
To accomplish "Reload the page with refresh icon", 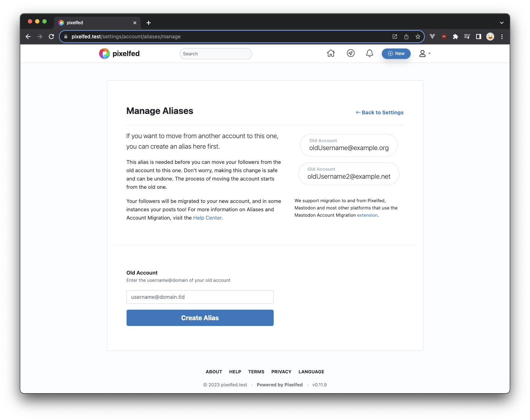I will [51, 37].
